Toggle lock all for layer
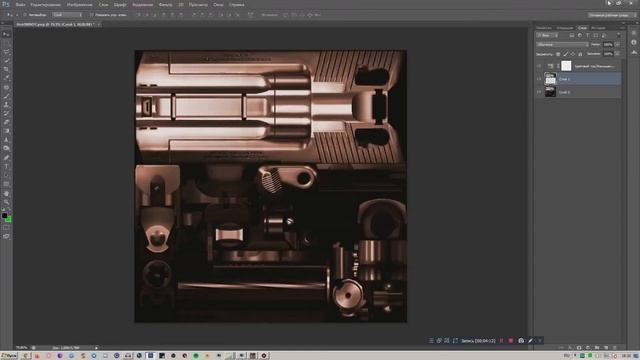 (x=580, y=54)
